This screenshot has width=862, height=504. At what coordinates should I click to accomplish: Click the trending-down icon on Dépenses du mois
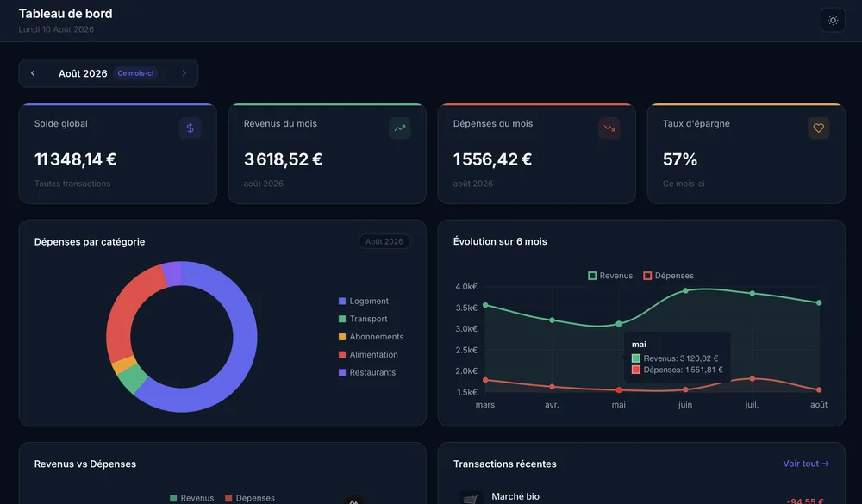point(609,128)
